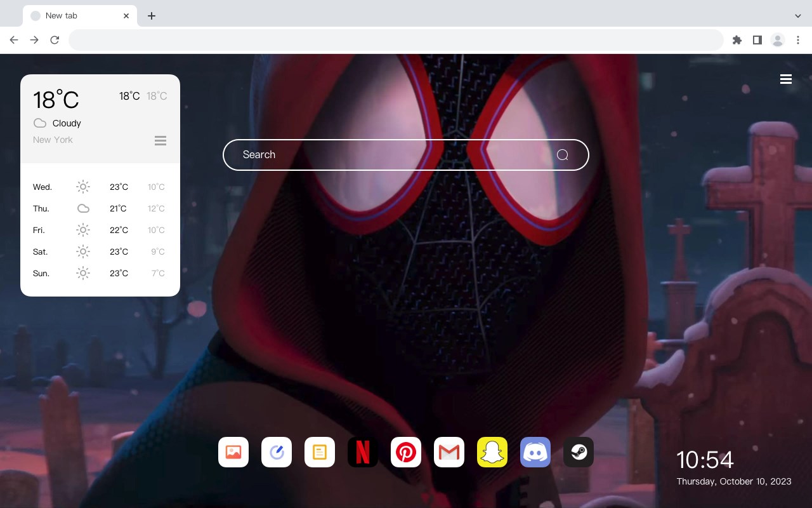Image resolution: width=812 pixels, height=508 pixels.
Task: Select the Sun. forecast row label
Action: [41, 273]
